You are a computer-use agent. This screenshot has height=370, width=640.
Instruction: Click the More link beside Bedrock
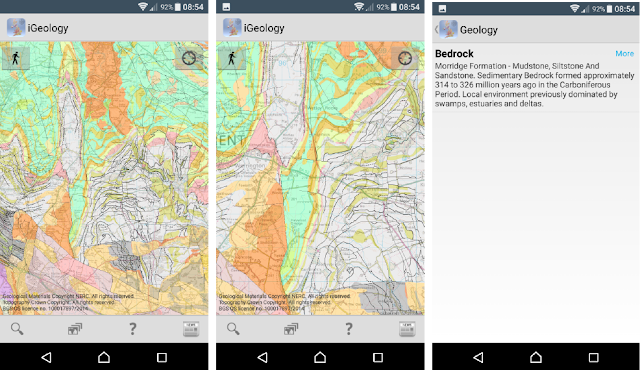(624, 54)
